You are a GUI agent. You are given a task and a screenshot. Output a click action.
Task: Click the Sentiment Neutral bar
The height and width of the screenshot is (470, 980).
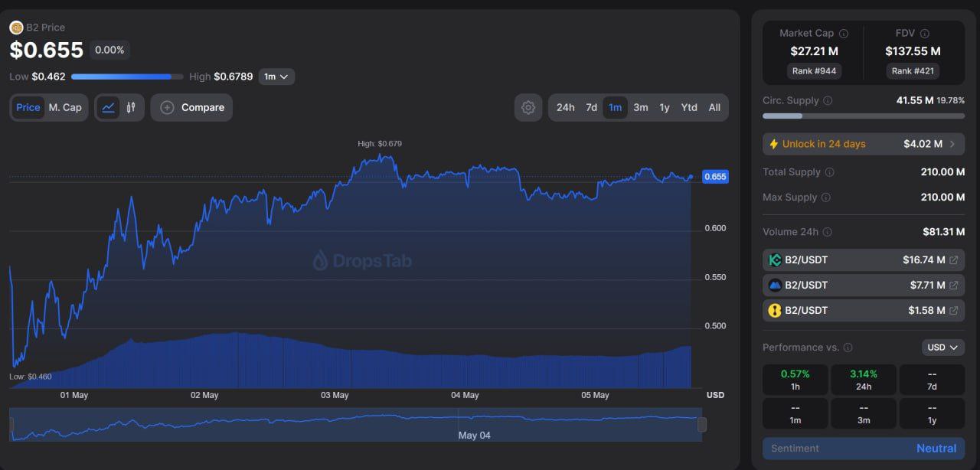pyautogui.click(x=864, y=449)
